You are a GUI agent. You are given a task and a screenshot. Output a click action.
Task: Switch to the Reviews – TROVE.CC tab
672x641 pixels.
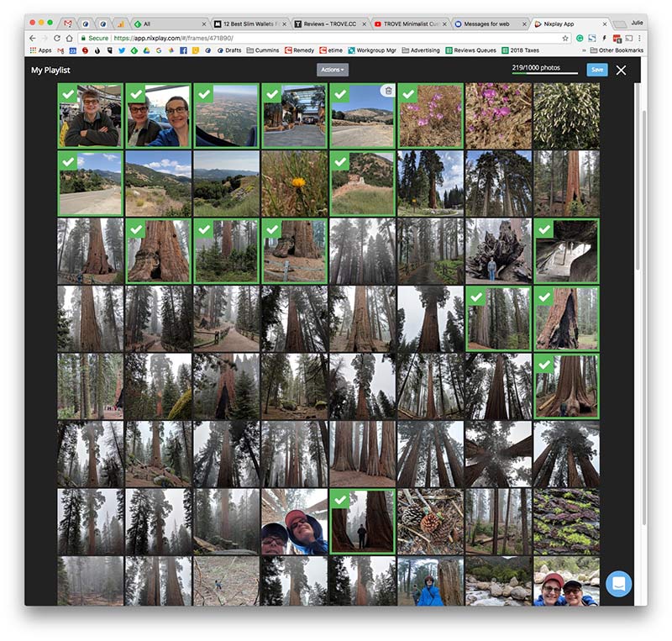[328, 24]
